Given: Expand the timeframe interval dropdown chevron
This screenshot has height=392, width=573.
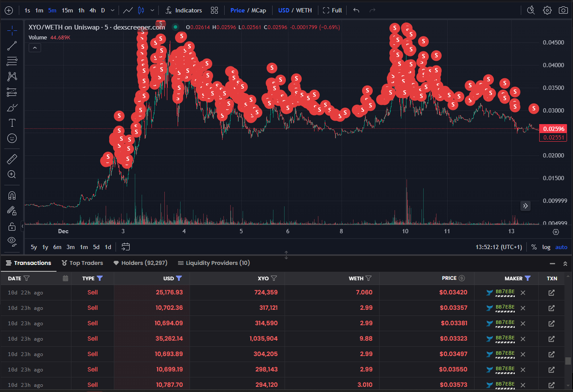Looking at the screenshot, I should 112,10.
